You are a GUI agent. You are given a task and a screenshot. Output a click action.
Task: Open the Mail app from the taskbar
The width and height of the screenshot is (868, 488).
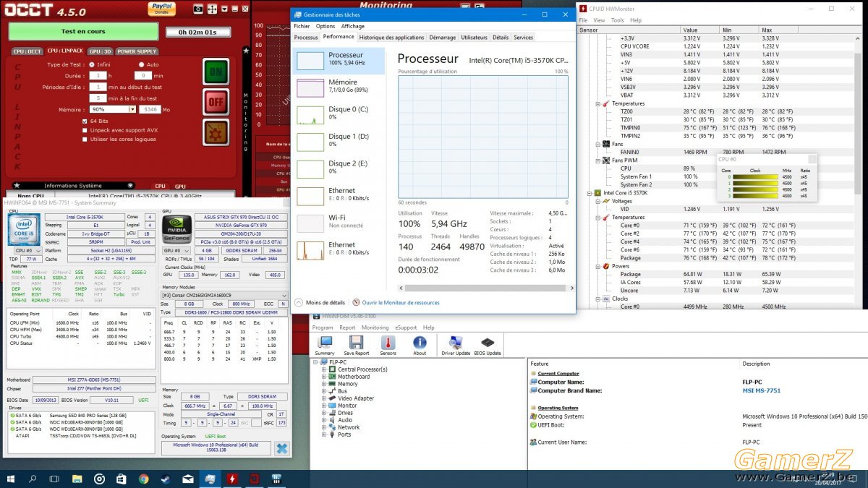click(x=187, y=479)
